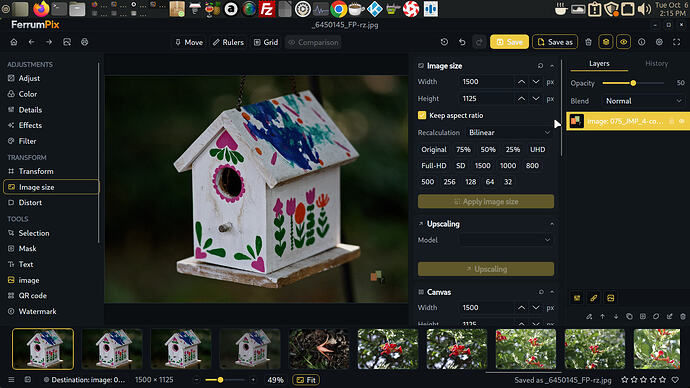Click the zoom in plus button
This screenshot has width=690, height=388.
coord(253,380)
